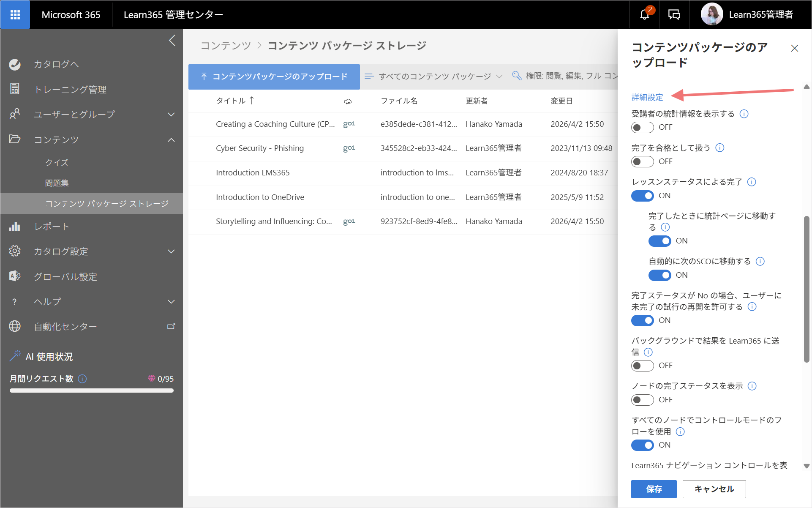Viewport: 812px width, 508px height.
Task: Click the panel vertical scrollbar thumb
Action: [x=807, y=290]
